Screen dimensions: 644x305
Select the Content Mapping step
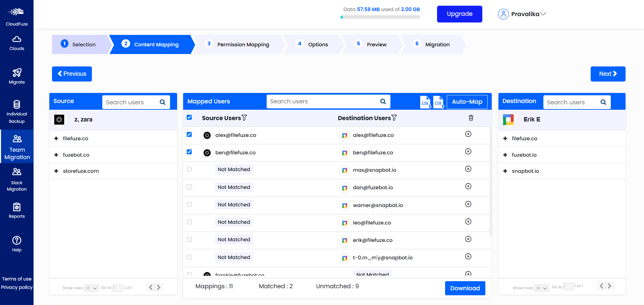pos(153,44)
